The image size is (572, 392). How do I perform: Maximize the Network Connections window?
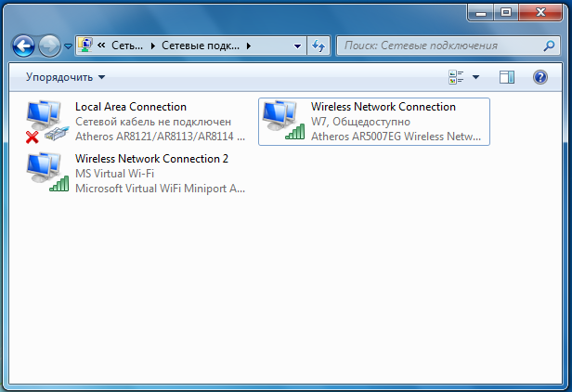[x=506, y=13]
